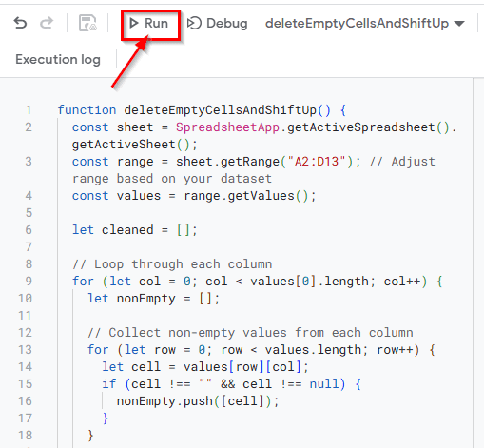
Task: Click the Save project icon
Action: coord(87,23)
